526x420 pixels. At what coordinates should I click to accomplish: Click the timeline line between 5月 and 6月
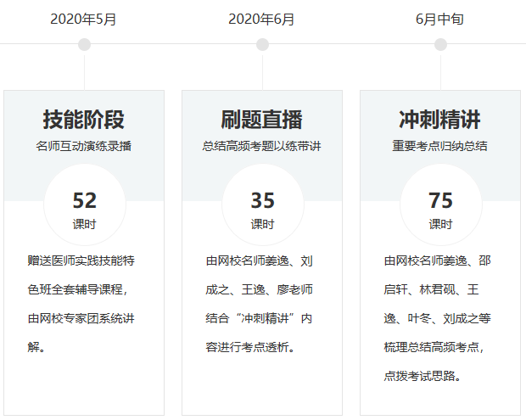pos(173,43)
